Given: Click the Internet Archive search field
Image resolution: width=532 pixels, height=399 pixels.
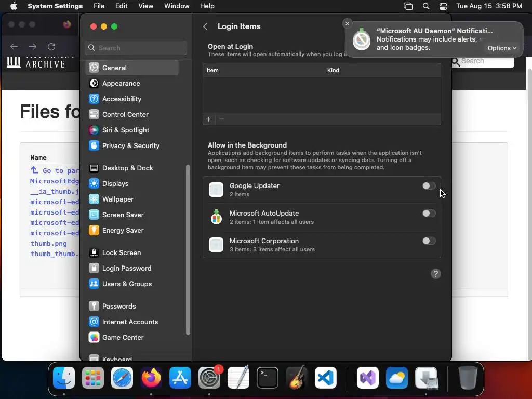Looking at the screenshot, I should [484, 61].
